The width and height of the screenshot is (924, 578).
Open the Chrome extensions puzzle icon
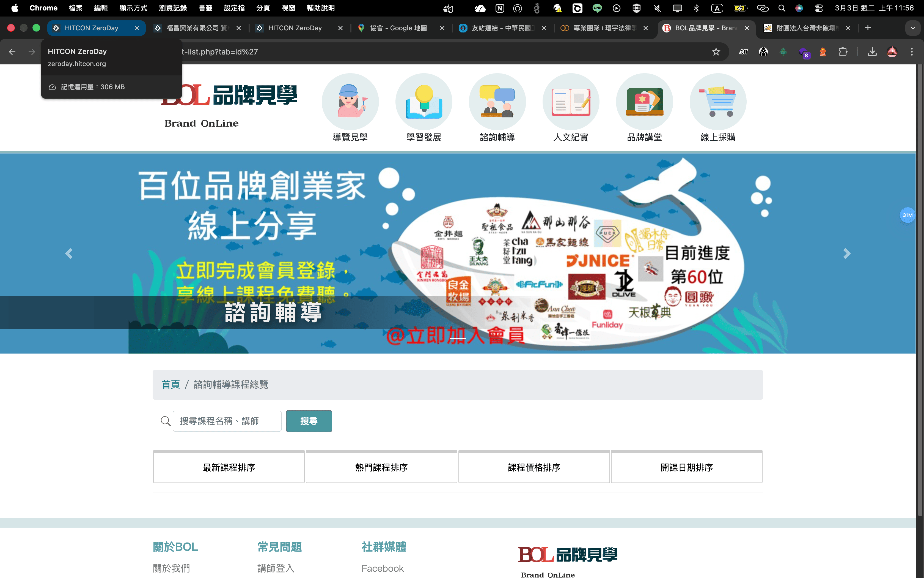point(843,52)
